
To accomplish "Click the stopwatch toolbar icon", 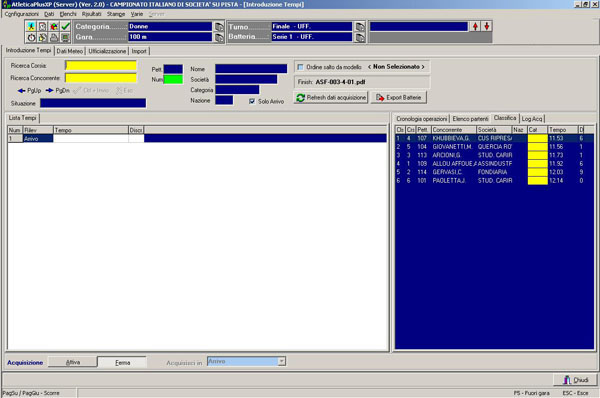I will [31, 37].
